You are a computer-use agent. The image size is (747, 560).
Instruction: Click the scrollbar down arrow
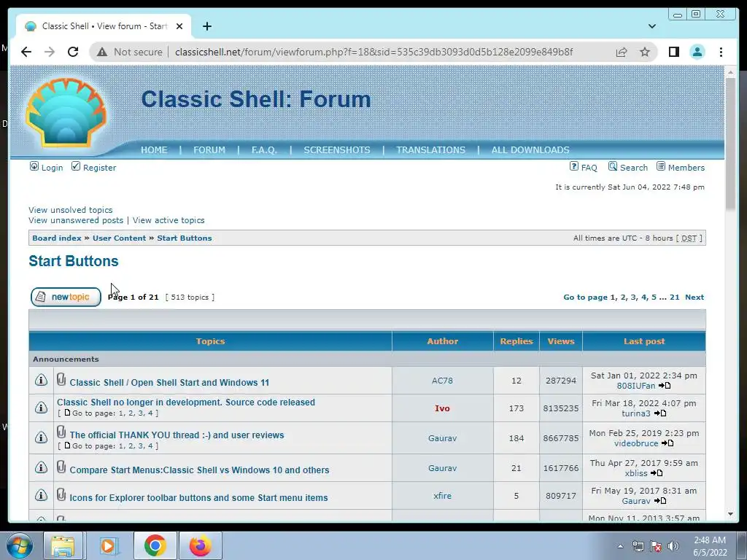(x=730, y=514)
